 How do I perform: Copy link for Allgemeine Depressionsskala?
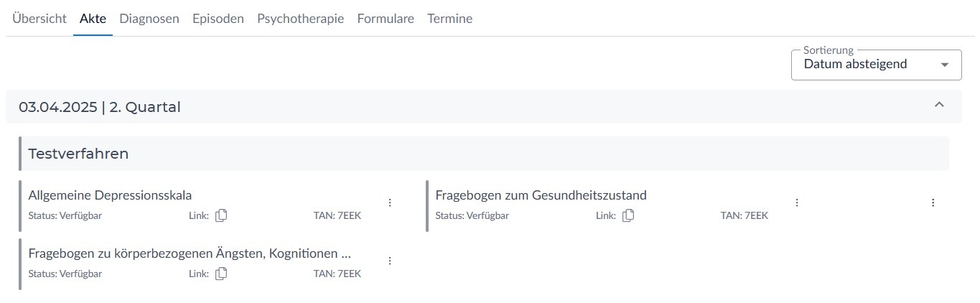click(x=222, y=215)
